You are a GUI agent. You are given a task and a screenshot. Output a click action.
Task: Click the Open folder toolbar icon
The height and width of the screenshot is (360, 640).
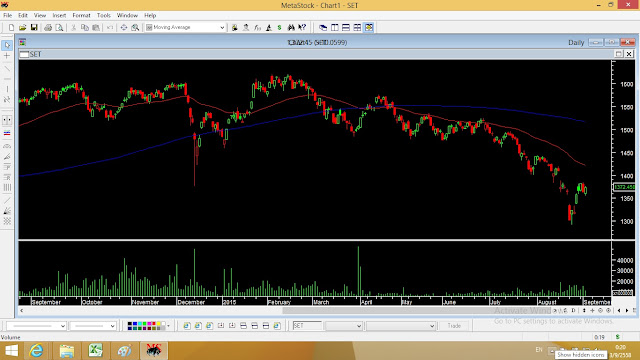[x=22, y=27]
